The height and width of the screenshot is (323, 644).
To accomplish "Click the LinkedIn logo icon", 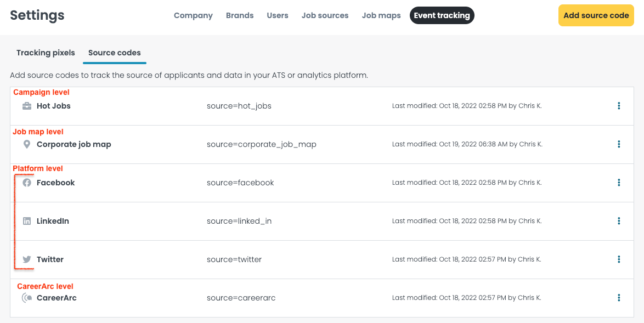I will 26,221.
